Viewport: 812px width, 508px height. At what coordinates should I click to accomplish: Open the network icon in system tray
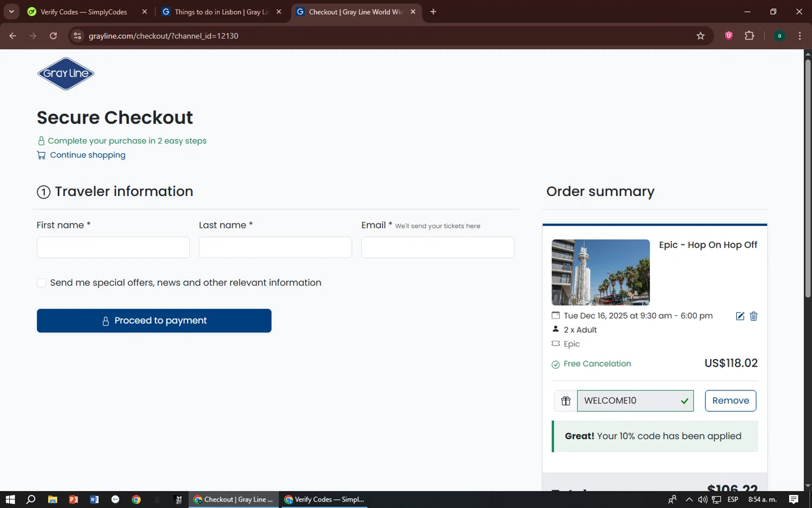[x=716, y=499]
